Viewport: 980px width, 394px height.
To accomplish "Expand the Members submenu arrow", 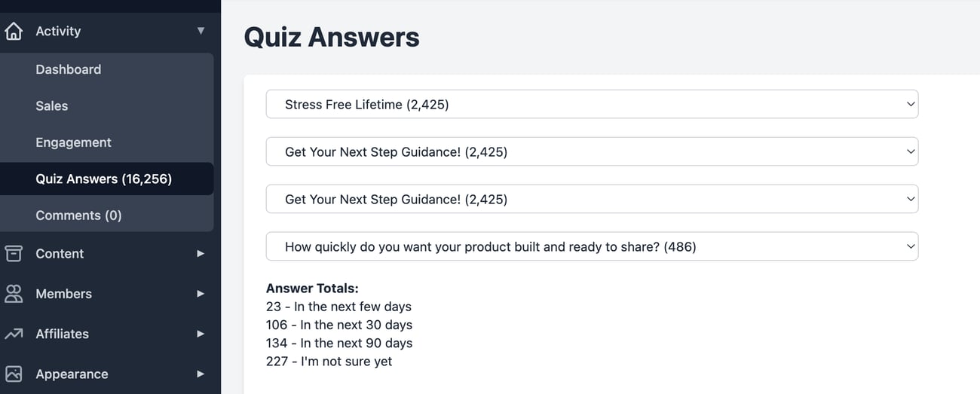I will coord(201,294).
